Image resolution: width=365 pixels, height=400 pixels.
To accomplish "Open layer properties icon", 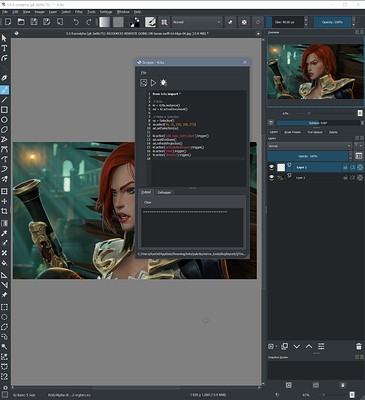I will 321,346.
